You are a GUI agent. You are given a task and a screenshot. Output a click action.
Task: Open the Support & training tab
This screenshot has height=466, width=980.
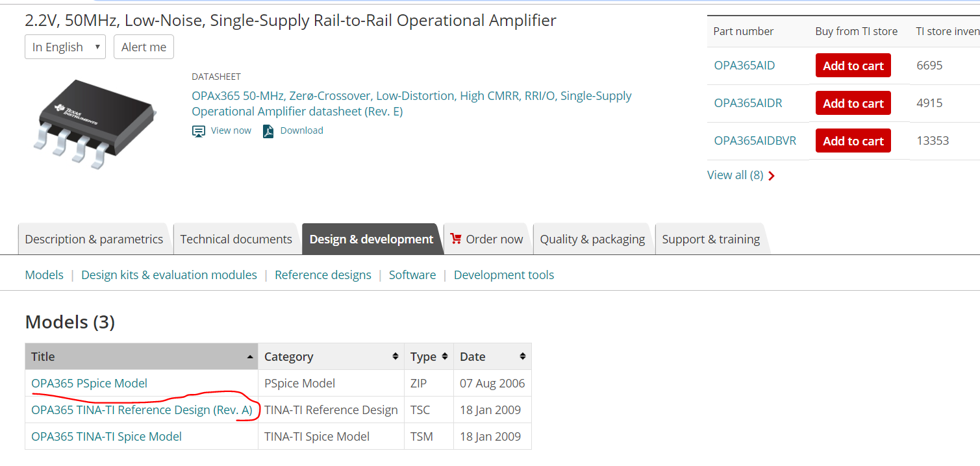pos(710,239)
